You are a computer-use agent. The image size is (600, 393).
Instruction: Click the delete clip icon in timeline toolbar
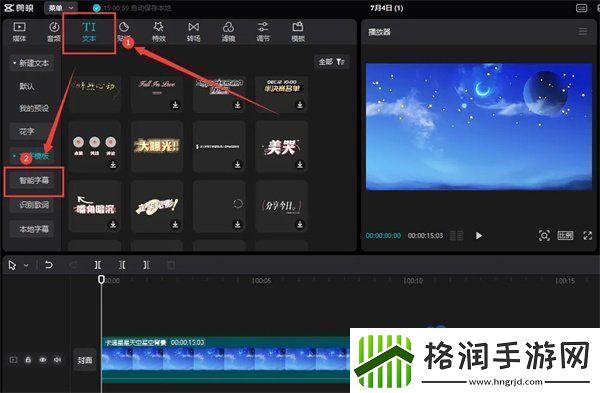[171, 265]
